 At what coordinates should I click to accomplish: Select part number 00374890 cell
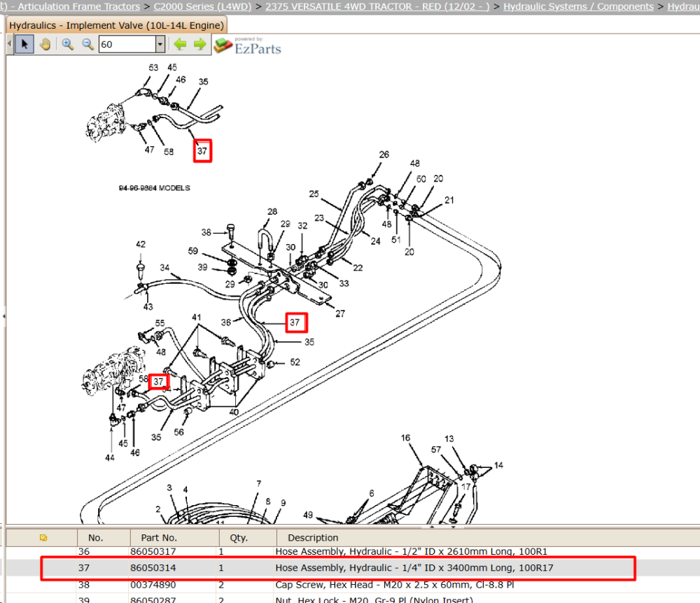pos(153,584)
